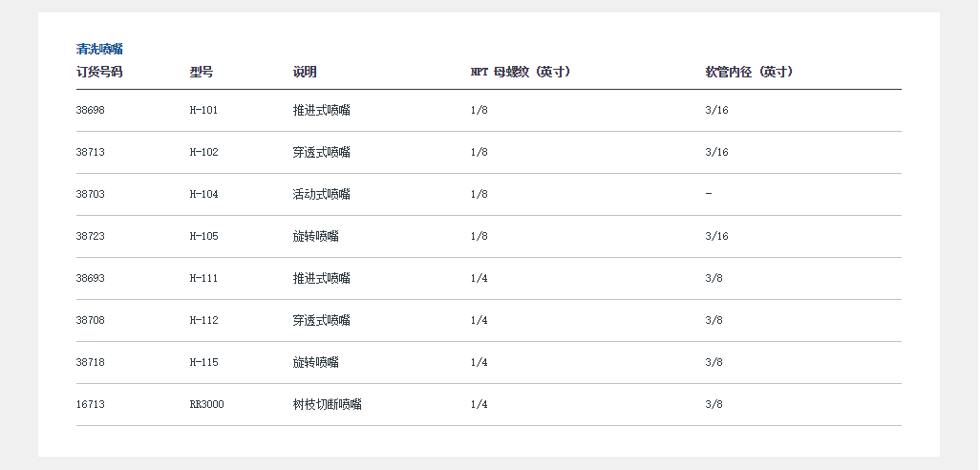Image resolution: width=980 pixels, height=470 pixels.
Task: Click the 3/16 hose diameter for H-101
Action: [716, 111]
